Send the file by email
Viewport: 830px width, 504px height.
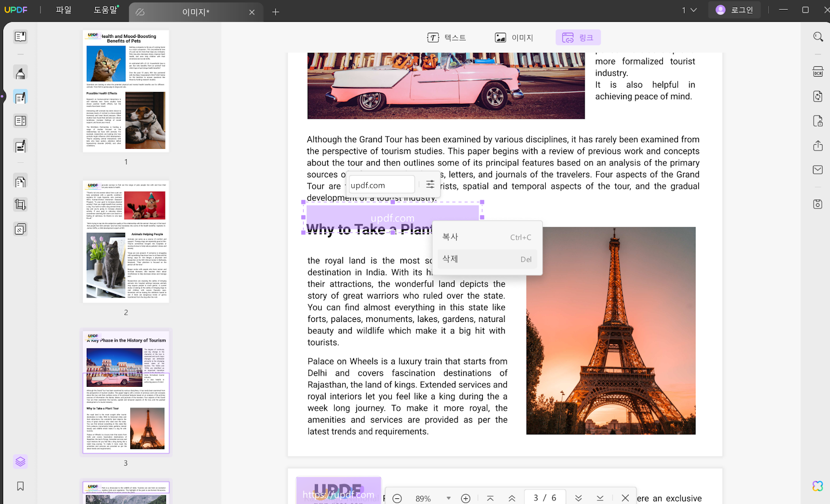coord(818,170)
